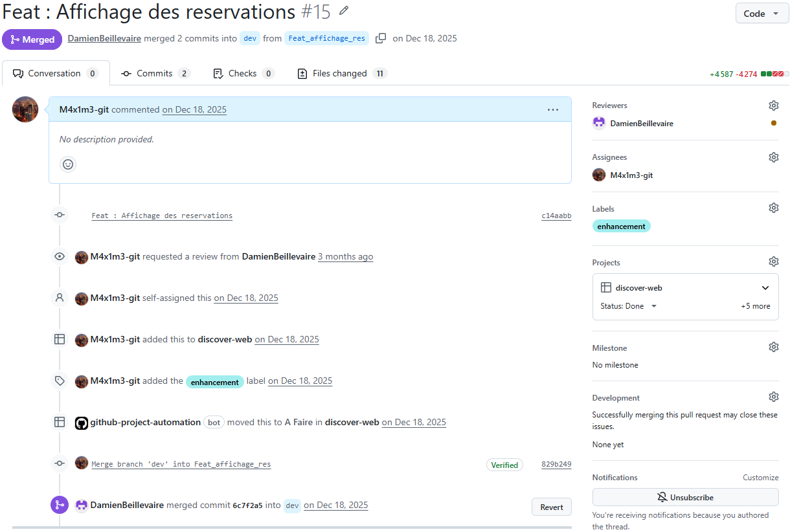Click the Verified badge on the merge commit
Image resolution: width=790 pixels, height=532 pixels.
[x=504, y=464]
